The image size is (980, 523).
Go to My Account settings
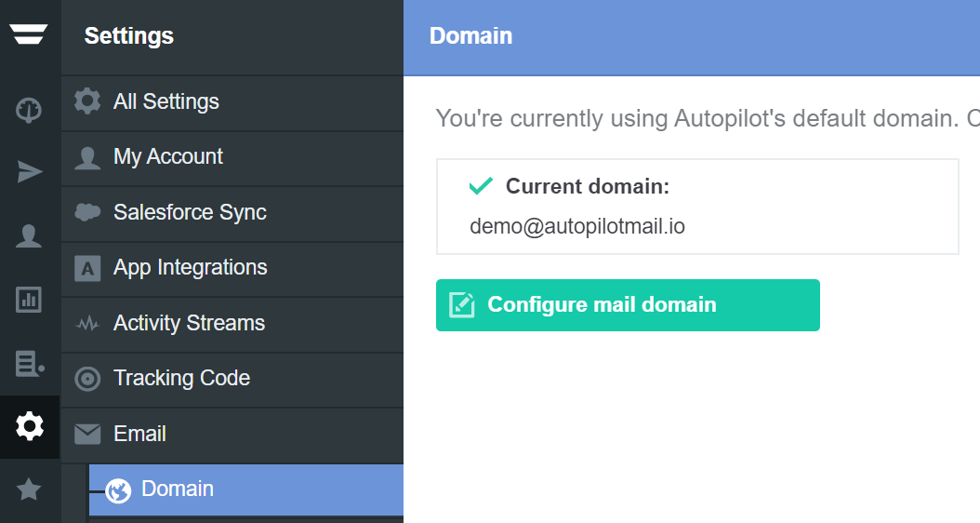click(167, 156)
